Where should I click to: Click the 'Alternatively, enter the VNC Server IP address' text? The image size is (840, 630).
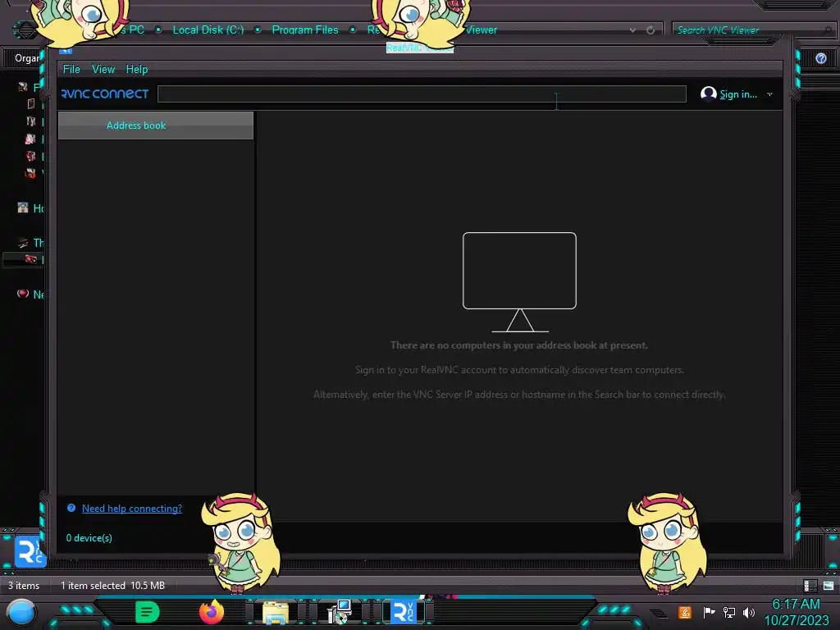click(519, 395)
